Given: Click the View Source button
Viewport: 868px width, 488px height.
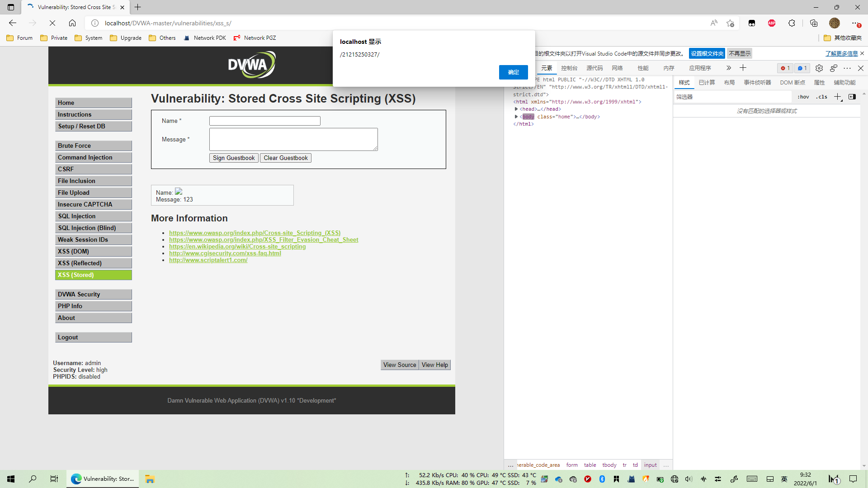Looking at the screenshot, I should [x=400, y=365].
